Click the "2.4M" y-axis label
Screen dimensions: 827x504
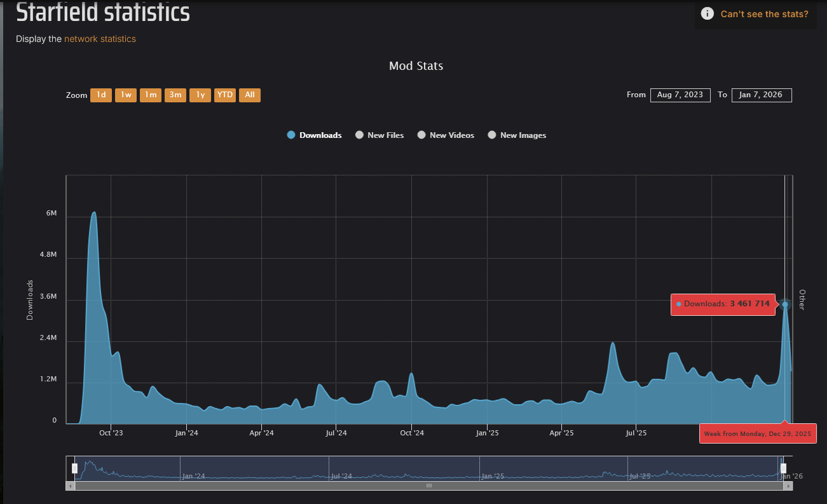click(48, 338)
